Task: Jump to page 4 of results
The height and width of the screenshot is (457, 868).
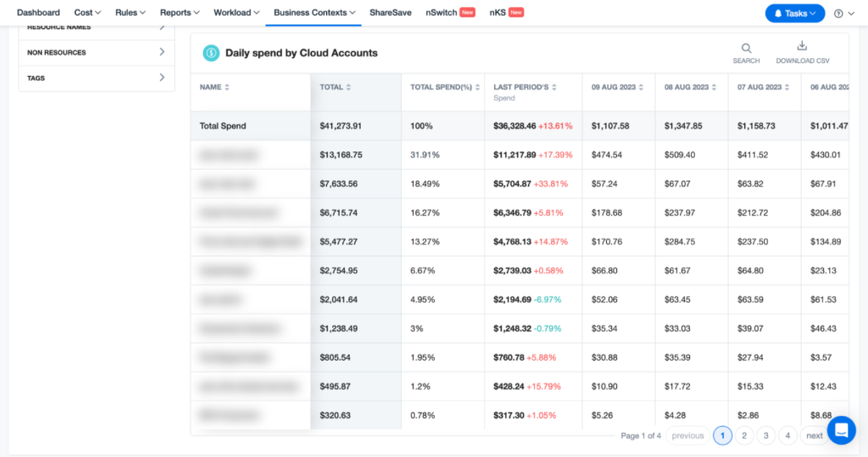Action: [787, 435]
